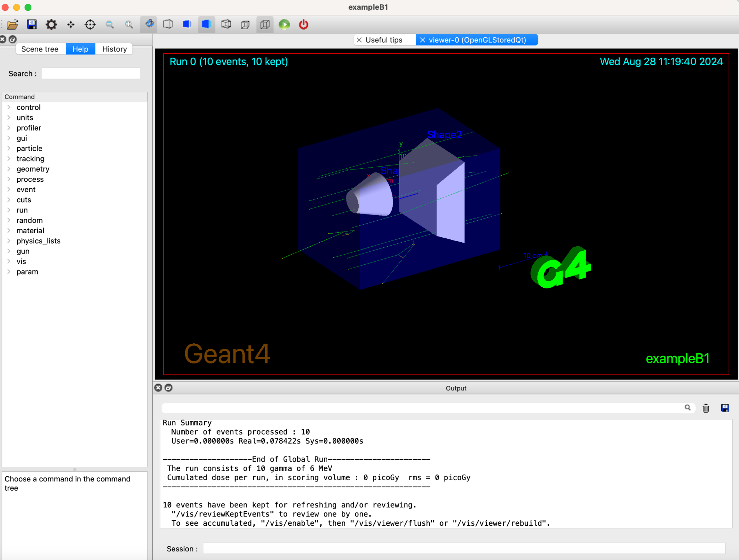Click the zoom out magnifier icon
The image size is (739, 560).
tap(109, 24)
